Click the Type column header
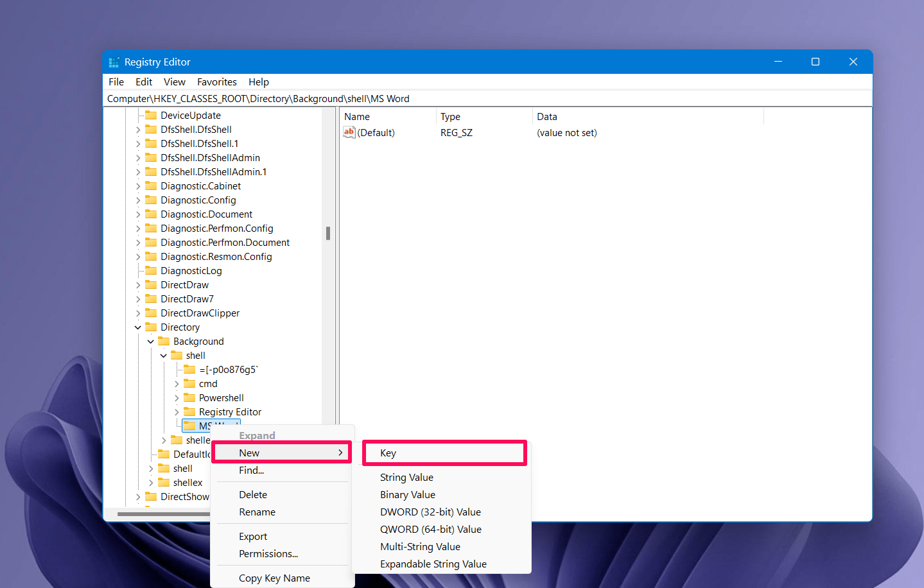The width and height of the screenshot is (924, 588). [484, 117]
